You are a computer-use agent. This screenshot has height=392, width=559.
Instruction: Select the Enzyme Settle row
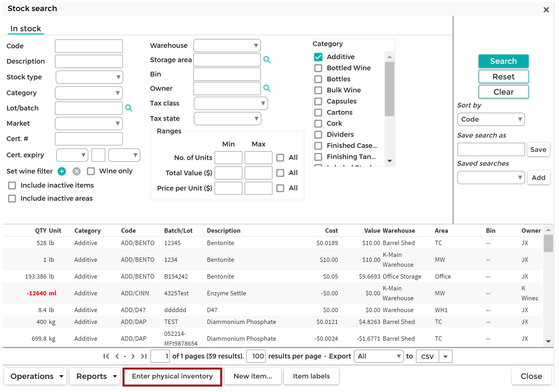[x=272, y=293]
